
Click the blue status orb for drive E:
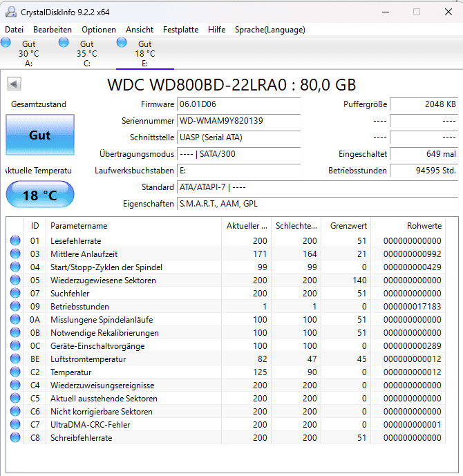[x=122, y=42]
